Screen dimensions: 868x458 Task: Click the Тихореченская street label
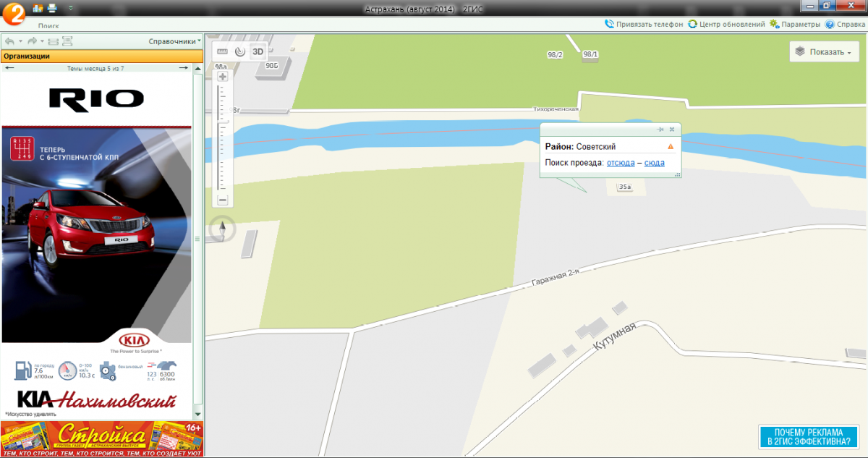[x=556, y=109]
